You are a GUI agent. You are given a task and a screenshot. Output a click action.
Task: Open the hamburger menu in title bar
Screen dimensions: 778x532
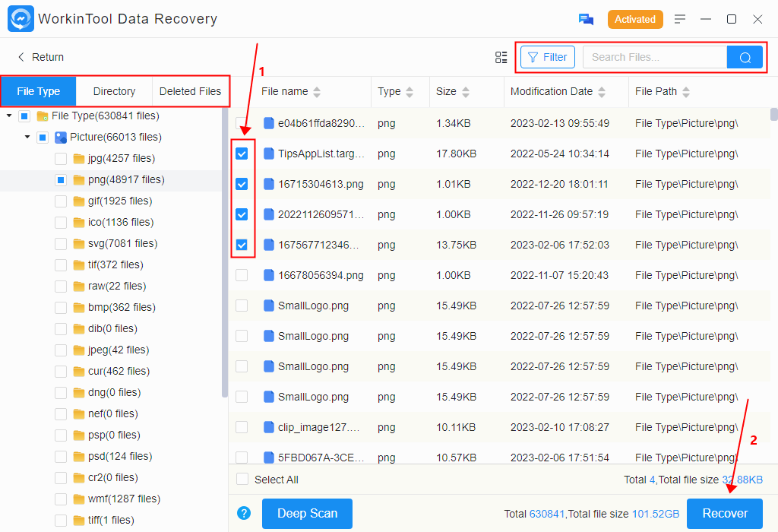(x=680, y=19)
